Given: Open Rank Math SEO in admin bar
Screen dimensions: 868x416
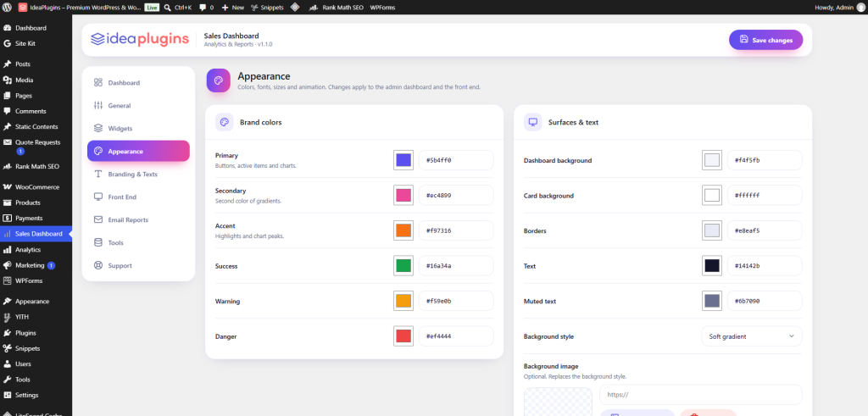Looking at the screenshot, I should (337, 8).
